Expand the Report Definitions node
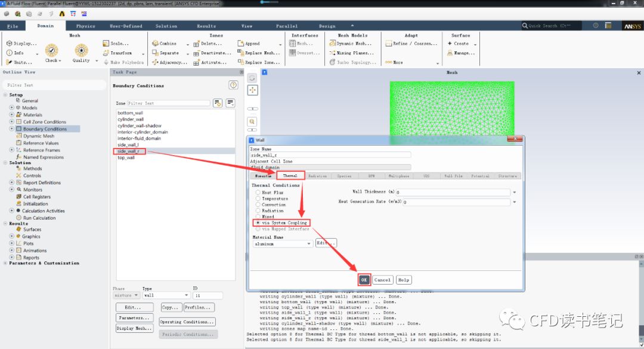The image size is (644, 349). coord(11,183)
